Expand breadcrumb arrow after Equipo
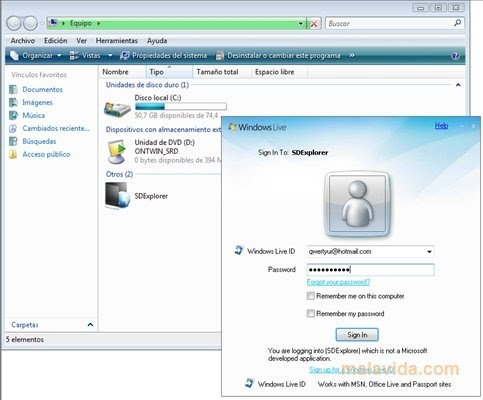The image size is (483, 400). (x=99, y=23)
